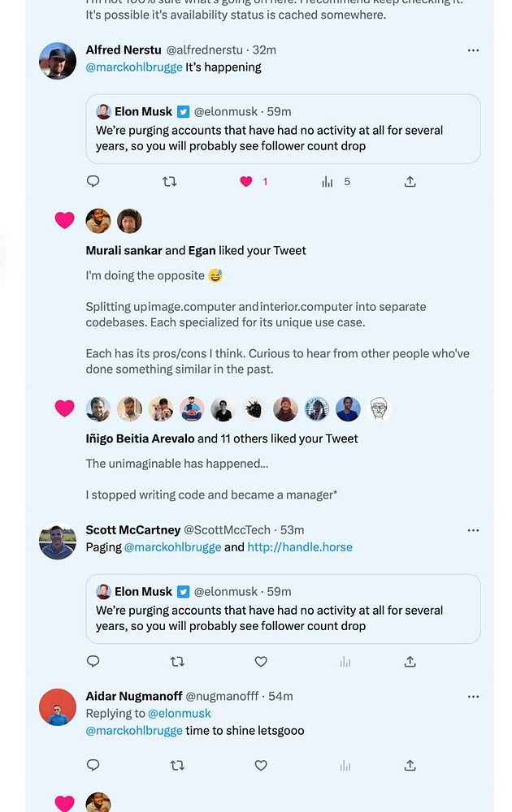The width and height of the screenshot is (512, 812).
Task: Open more options for Aidar Nugmanoff's tweet
Action: point(473,697)
